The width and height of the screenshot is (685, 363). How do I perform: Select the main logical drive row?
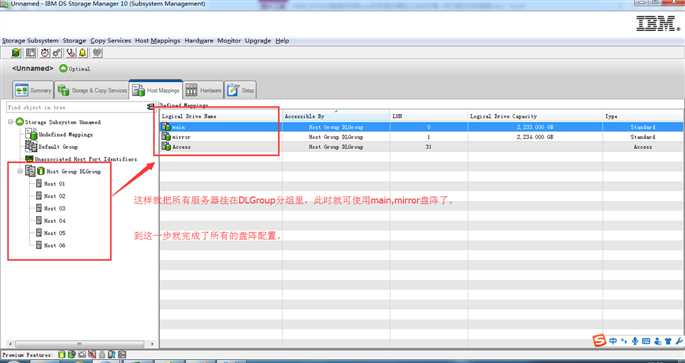tap(422, 127)
